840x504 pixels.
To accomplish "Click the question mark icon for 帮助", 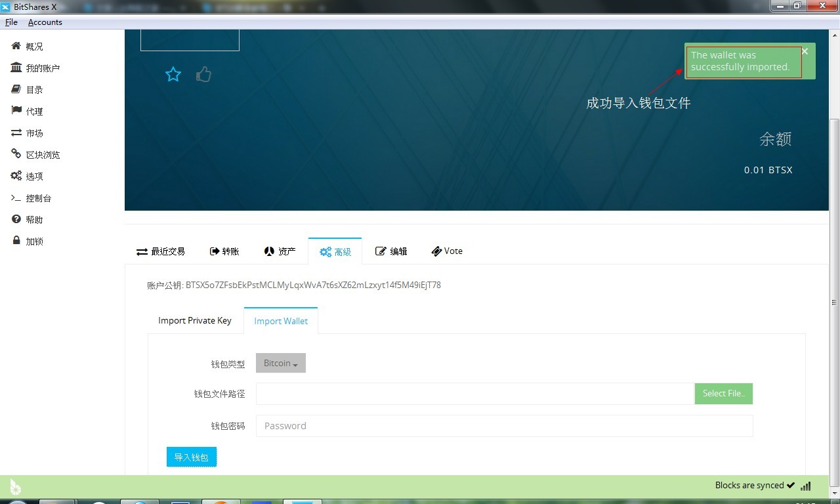I will point(16,219).
